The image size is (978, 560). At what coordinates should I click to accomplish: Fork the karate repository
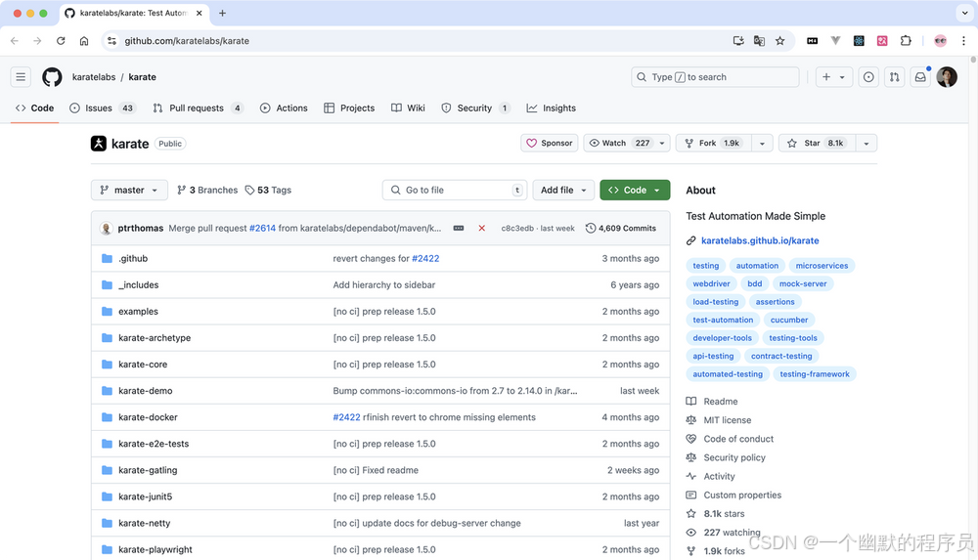714,144
